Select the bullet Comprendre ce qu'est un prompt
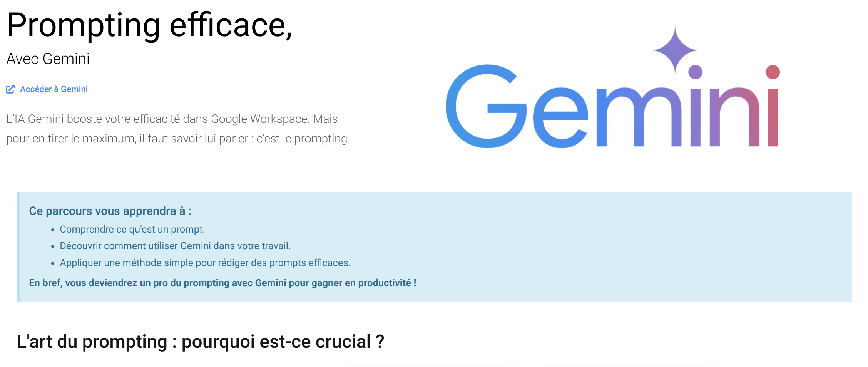 point(132,229)
